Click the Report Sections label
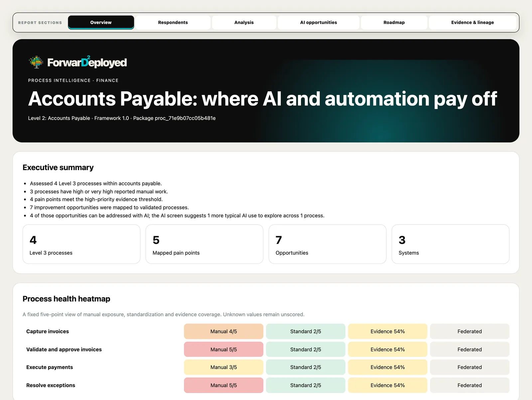532x400 pixels. [40, 23]
